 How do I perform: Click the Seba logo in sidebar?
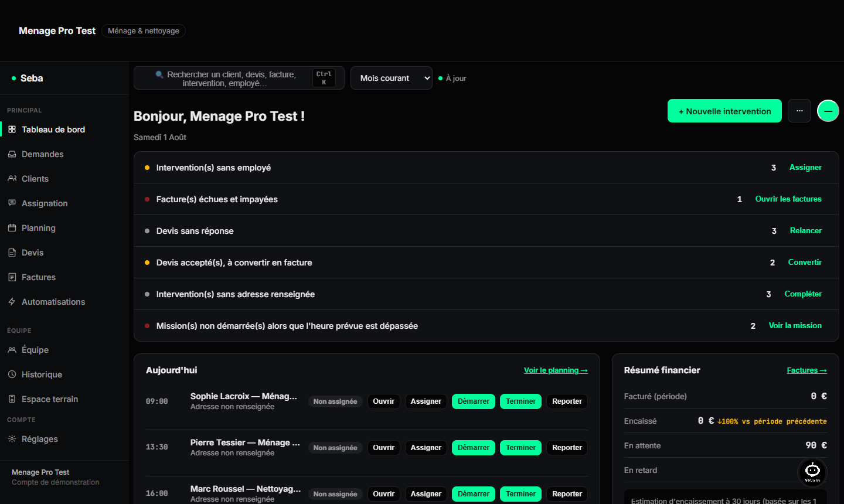coord(27,78)
